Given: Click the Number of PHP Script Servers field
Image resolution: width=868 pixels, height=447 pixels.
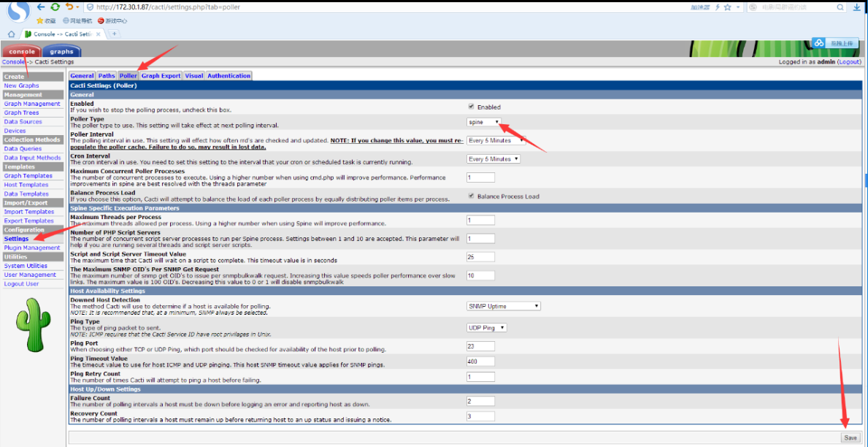Looking at the screenshot, I should (480, 238).
